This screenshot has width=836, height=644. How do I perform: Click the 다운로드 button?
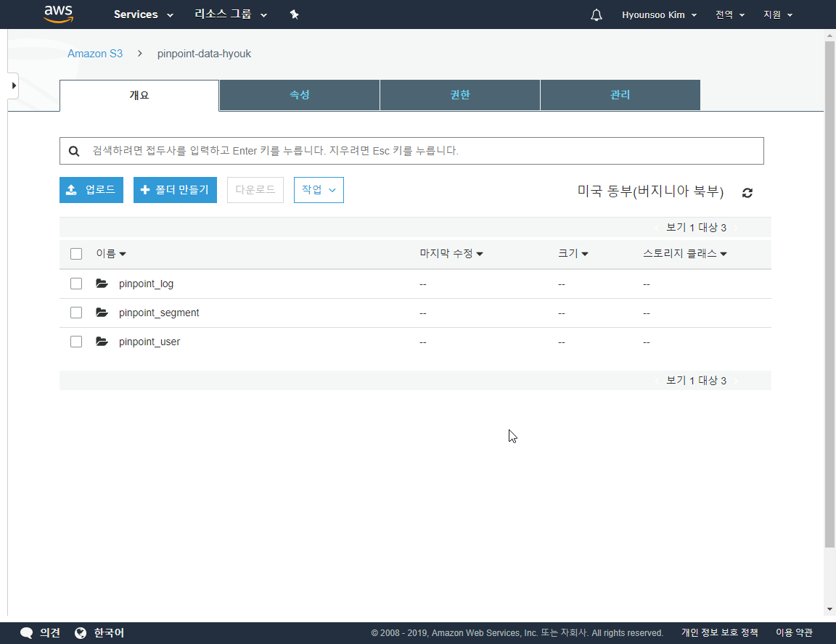255,190
